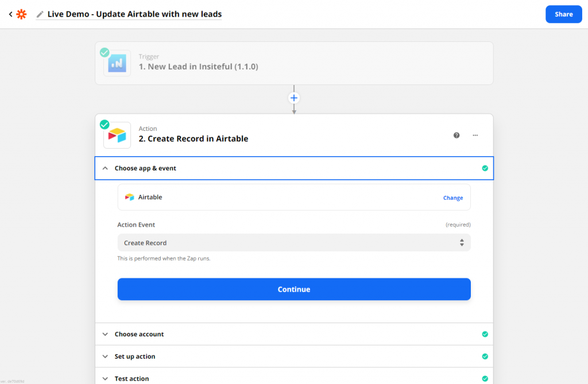Change the selected Airtable app

(453, 197)
